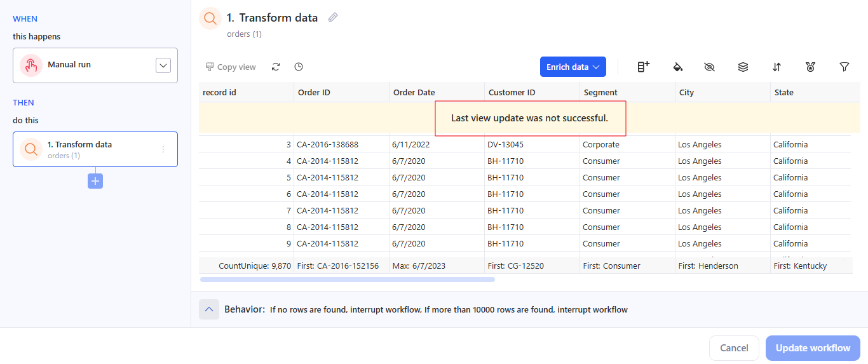Click the add column icon

[644, 67]
